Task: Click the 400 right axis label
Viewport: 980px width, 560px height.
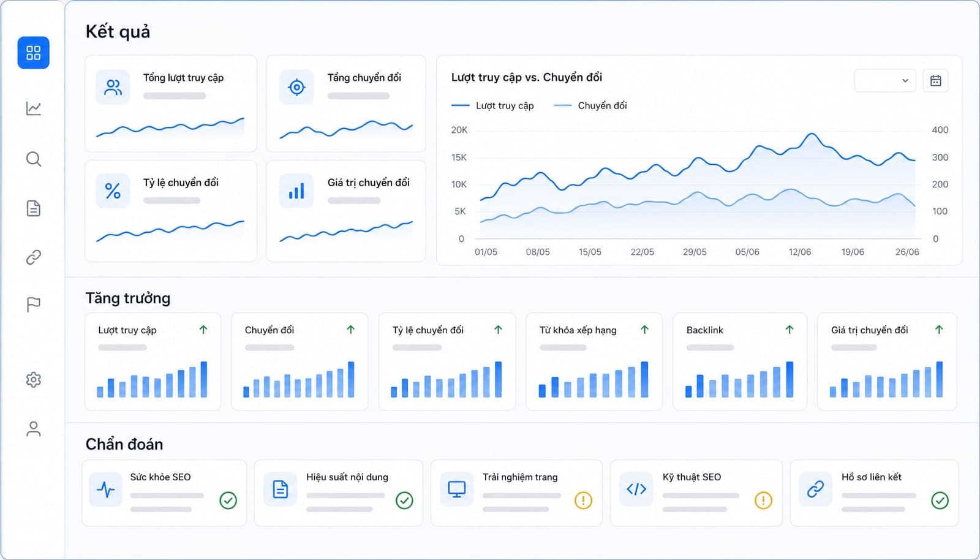Action: click(x=940, y=130)
